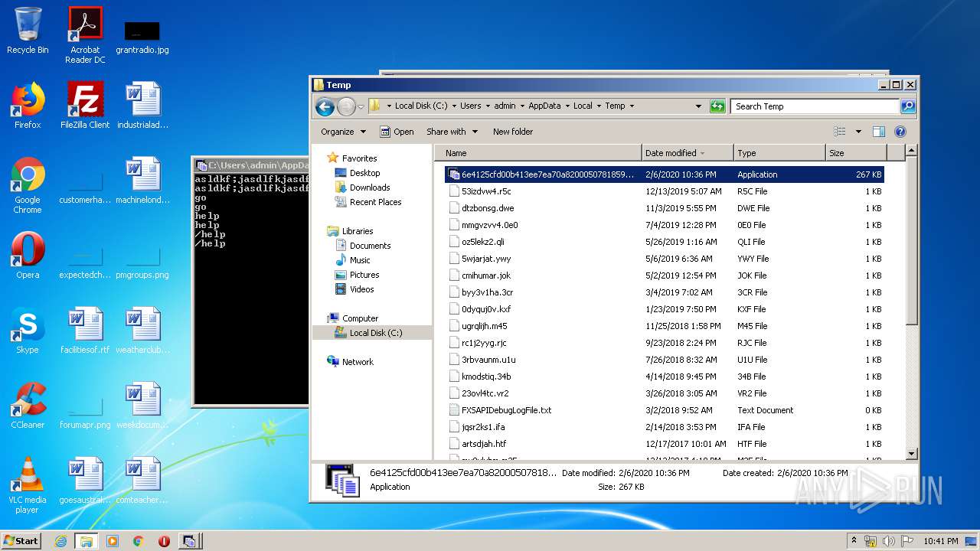Viewport: 980px width, 551px height.
Task: Open the address bar history dropdown
Action: [x=698, y=106]
